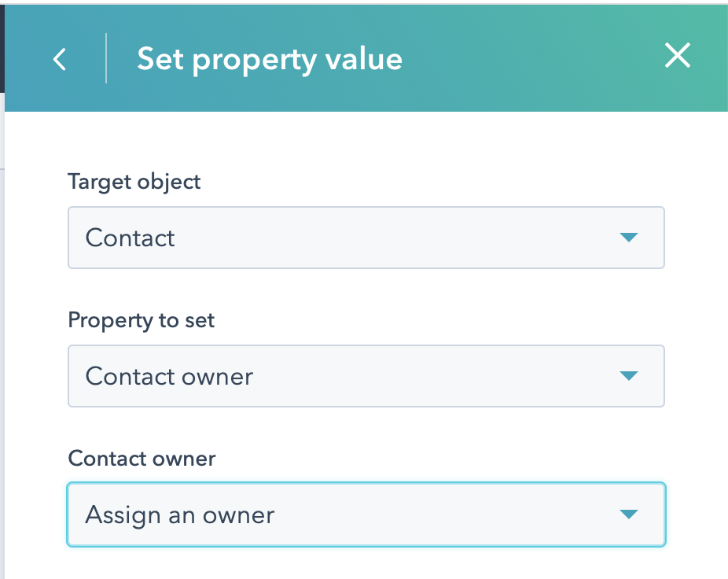Screen dimensions: 728x579
Task: Click the Contact owner field label
Action: (x=142, y=459)
